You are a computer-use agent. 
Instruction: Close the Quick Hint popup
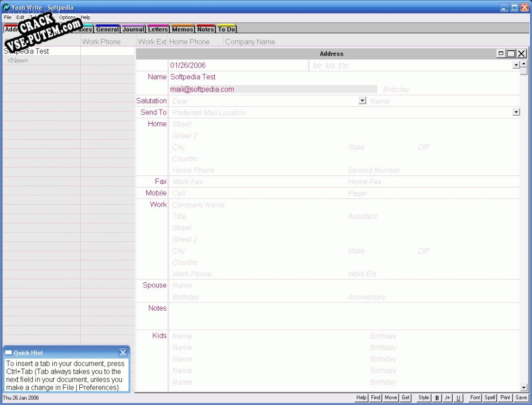pos(123,353)
